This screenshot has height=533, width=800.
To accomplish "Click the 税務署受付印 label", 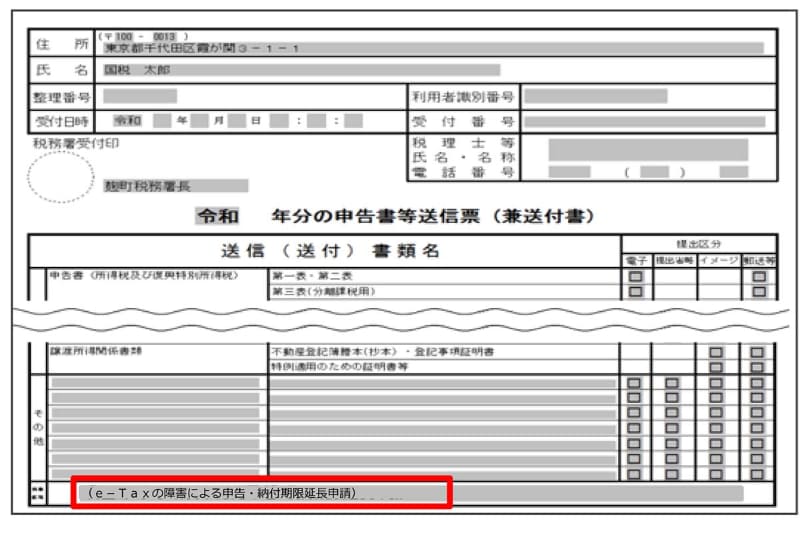I will click(76, 143).
